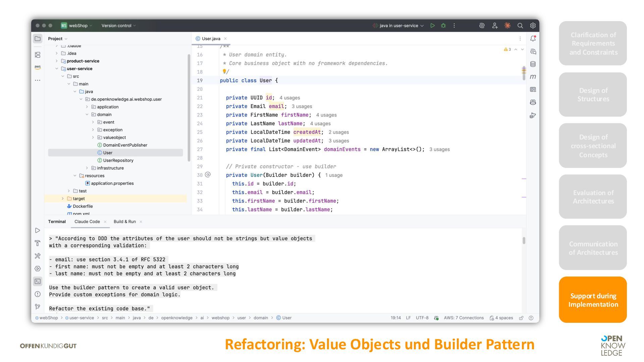Click the Support during Implementation button
644x362 pixels.
(x=593, y=300)
